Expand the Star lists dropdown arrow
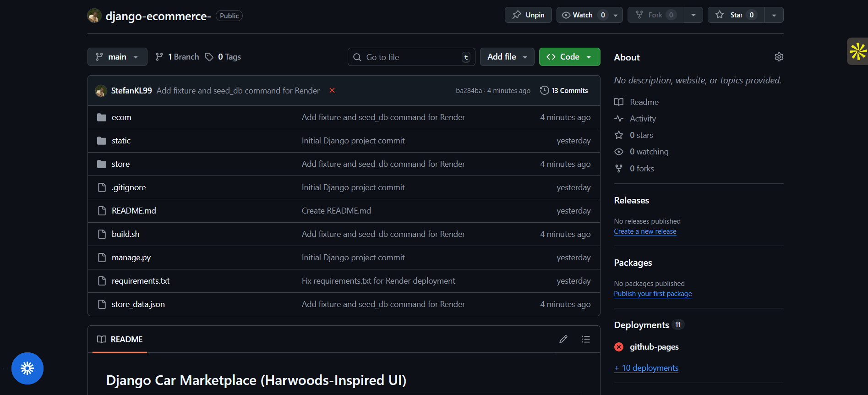This screenshot has width=868, height=395. click(774, 15)
